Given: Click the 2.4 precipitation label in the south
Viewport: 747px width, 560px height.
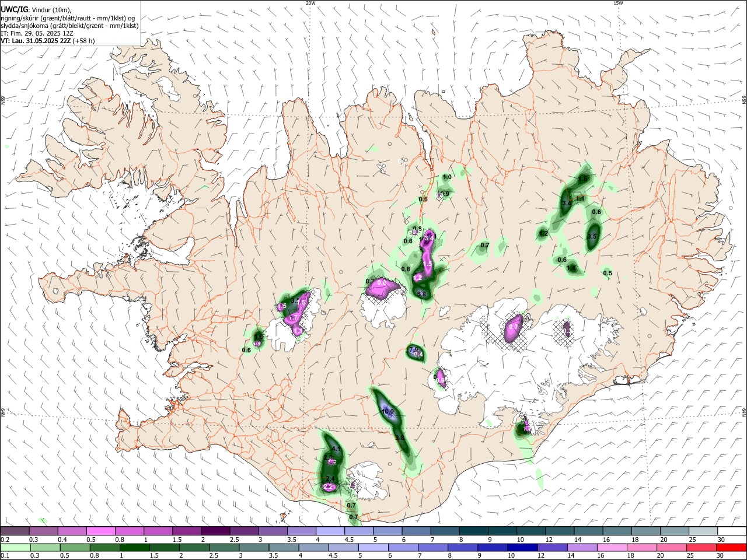Looking at the screenshot, I should pos(330,478).
